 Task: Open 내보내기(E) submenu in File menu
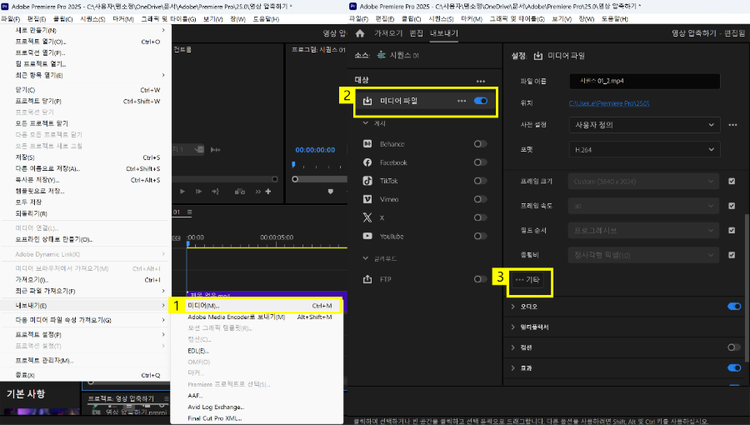pyautogui.click(x=86, y=305)
